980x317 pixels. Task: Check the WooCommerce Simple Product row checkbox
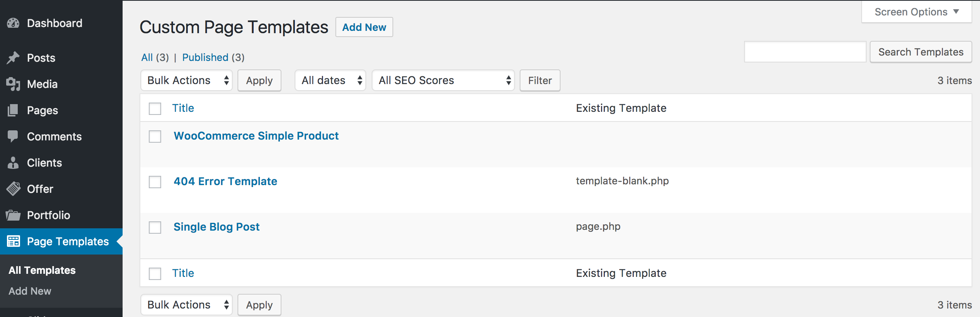point(155,137)
